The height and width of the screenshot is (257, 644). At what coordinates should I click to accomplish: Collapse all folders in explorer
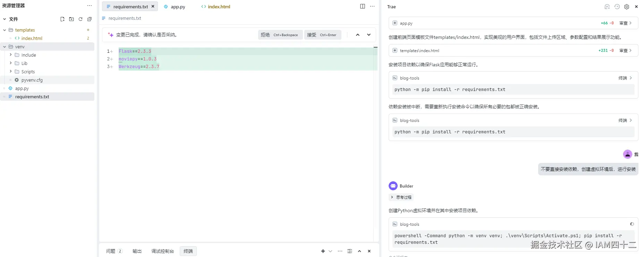tap(90, 19)
